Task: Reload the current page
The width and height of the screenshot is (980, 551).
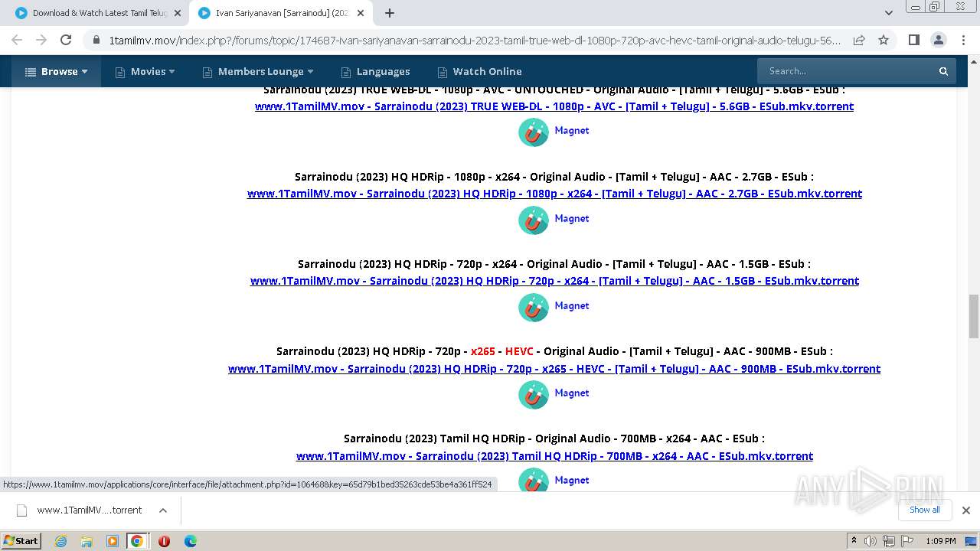Action: (x=66, y=40)
